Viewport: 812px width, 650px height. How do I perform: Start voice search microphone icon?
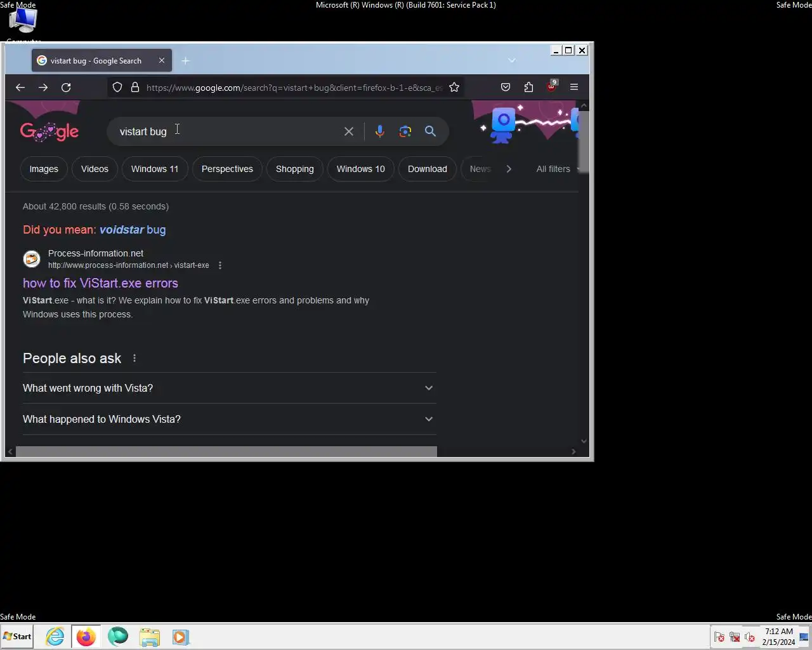(x=379, y=131)
